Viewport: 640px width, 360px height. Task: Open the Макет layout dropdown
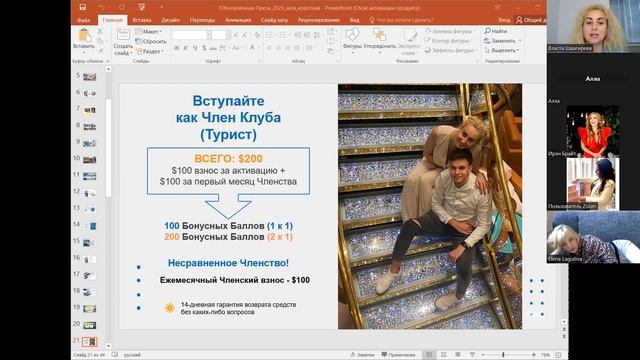click(x=149, y=31)
